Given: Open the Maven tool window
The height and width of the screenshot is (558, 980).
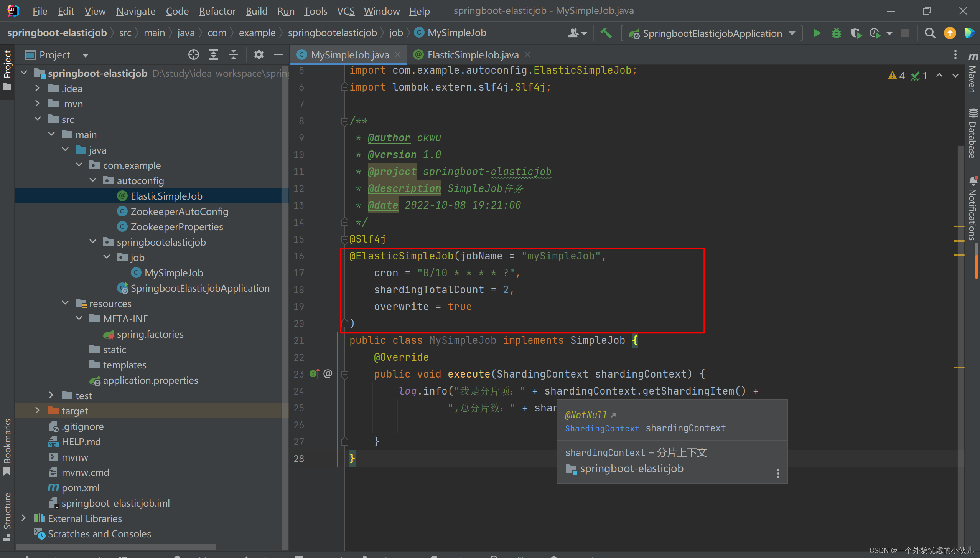Looking at the screenshot, I should click(x=973, y=74).
